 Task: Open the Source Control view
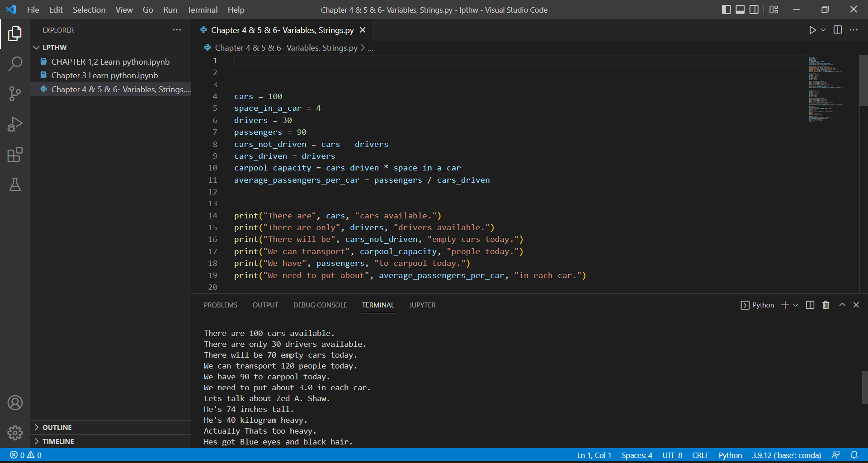pos(15,94)
